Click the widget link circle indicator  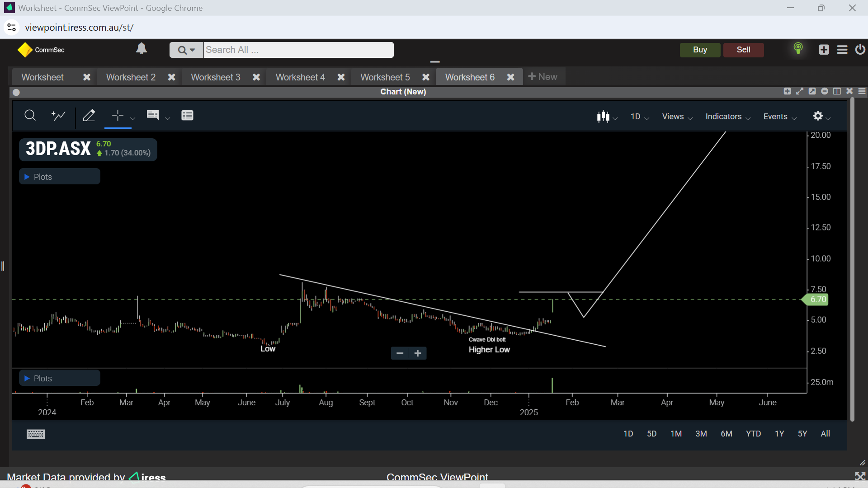(16, 92)
